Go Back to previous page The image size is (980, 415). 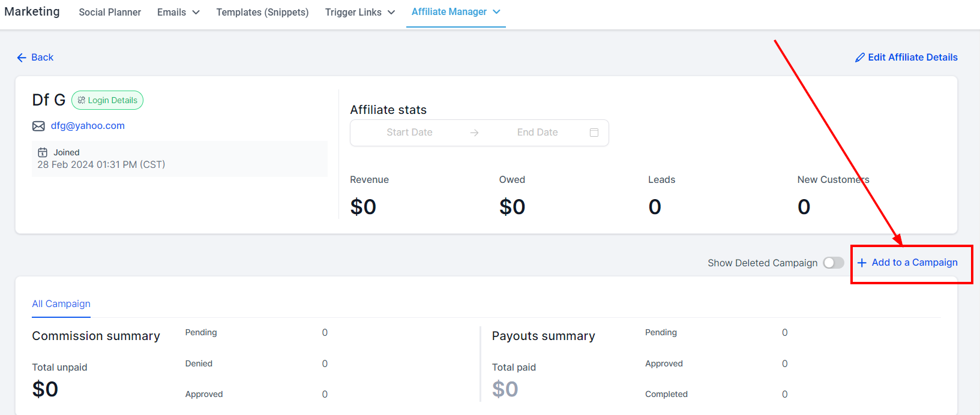point(35,58)
